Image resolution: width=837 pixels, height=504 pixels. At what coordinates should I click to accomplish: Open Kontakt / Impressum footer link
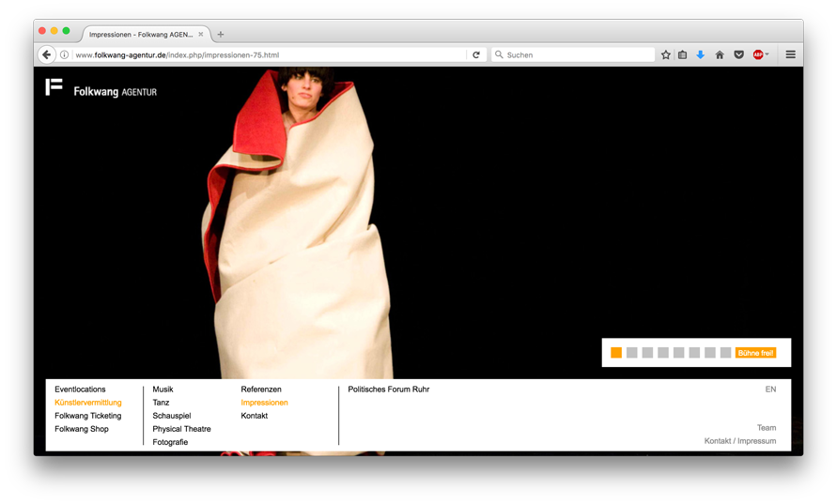pyautogui.click(x=740, y=441)
